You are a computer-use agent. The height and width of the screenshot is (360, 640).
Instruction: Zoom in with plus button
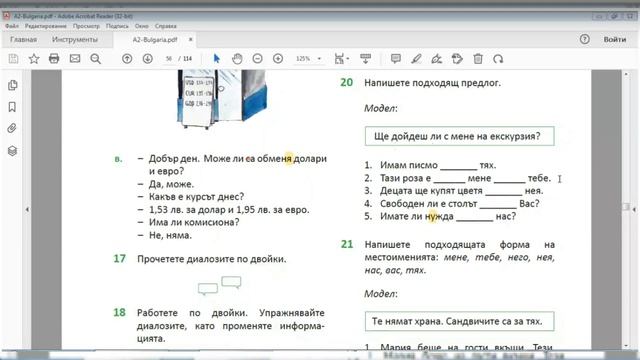pyautogui.click(x=278, y=59)
